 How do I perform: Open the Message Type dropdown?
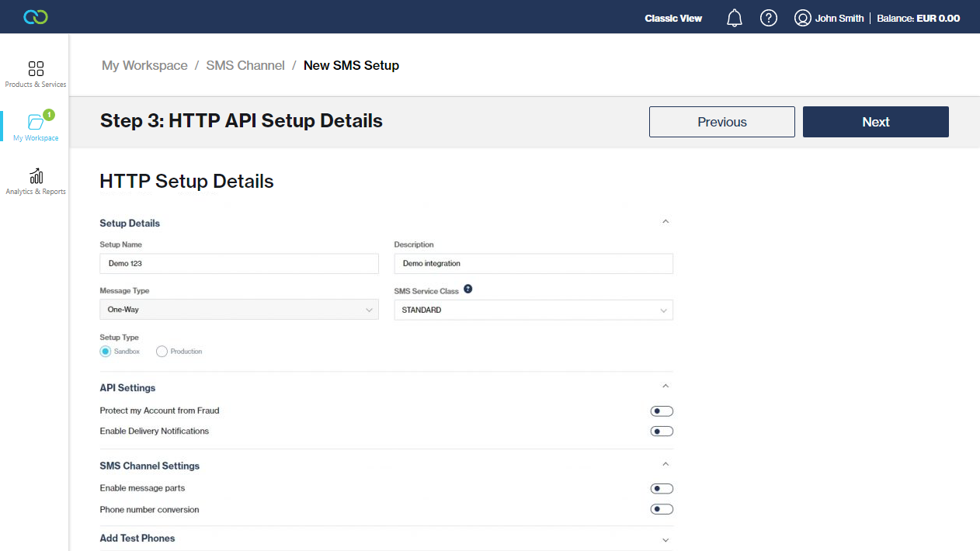coord(239,310)
